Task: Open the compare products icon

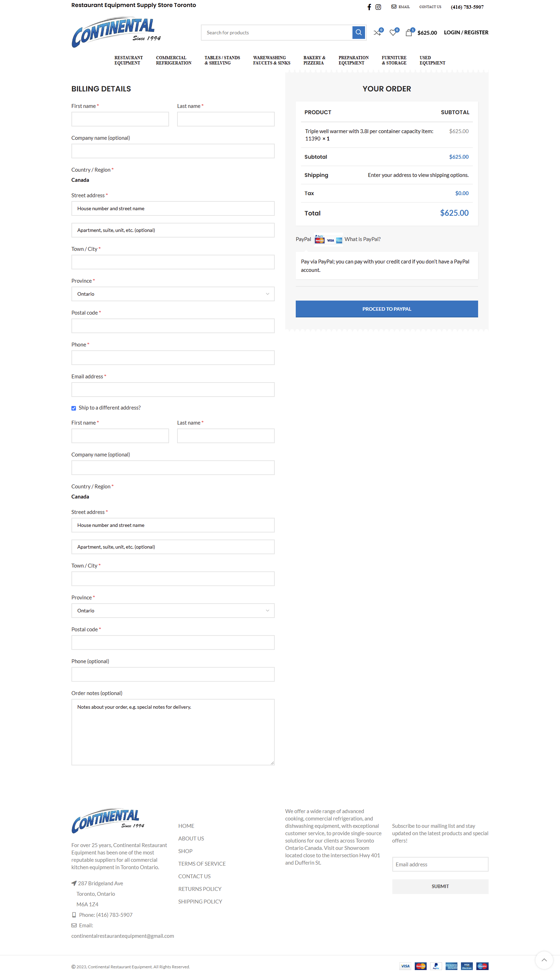Action: click(377, 33)
